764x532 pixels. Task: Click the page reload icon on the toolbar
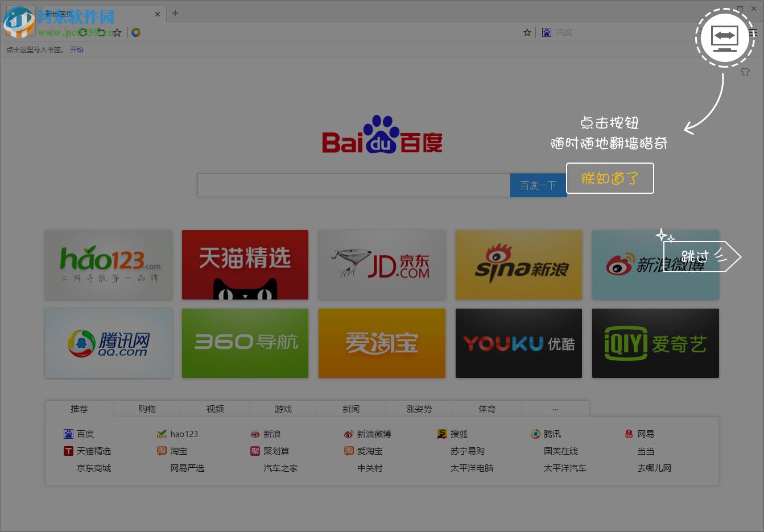coord(84,32)
